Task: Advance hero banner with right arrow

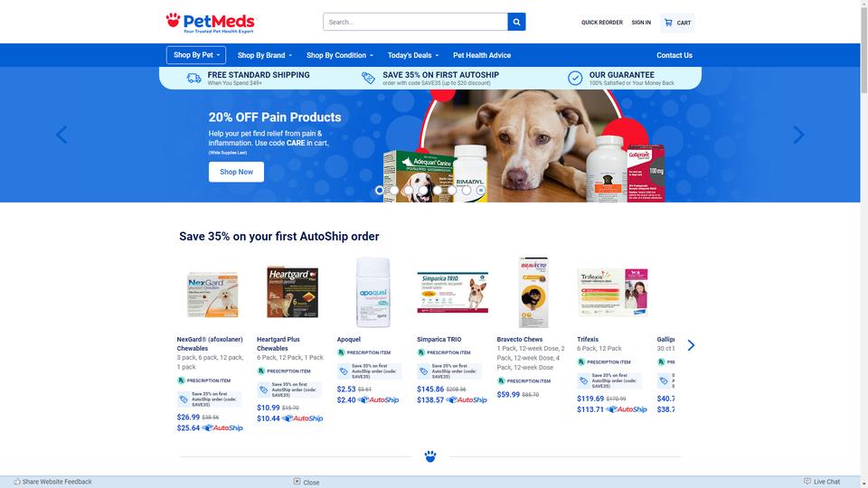Action: (x=798, y=135)
